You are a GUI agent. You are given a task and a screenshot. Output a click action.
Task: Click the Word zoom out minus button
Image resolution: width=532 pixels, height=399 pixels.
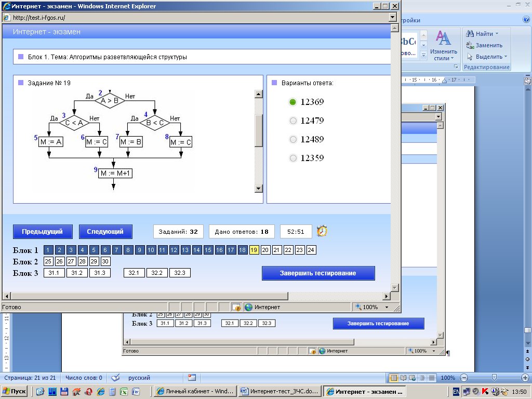pos(464,378)
